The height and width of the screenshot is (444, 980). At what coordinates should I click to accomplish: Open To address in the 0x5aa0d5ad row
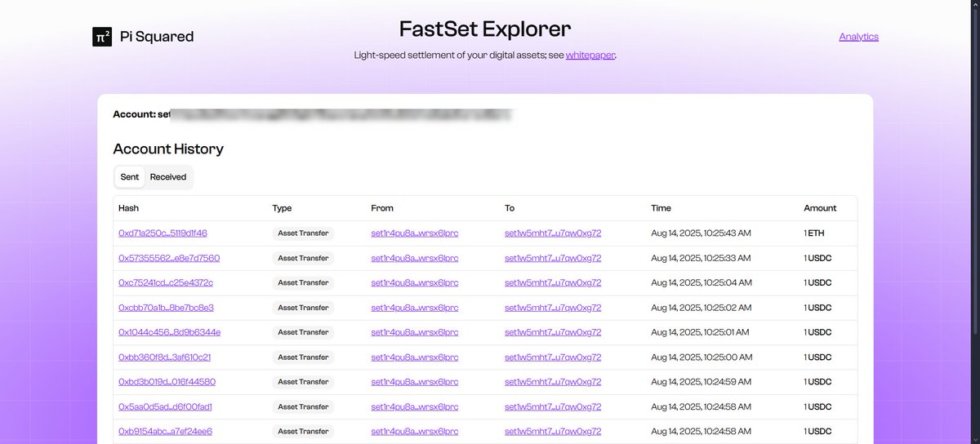coord(553,406)
